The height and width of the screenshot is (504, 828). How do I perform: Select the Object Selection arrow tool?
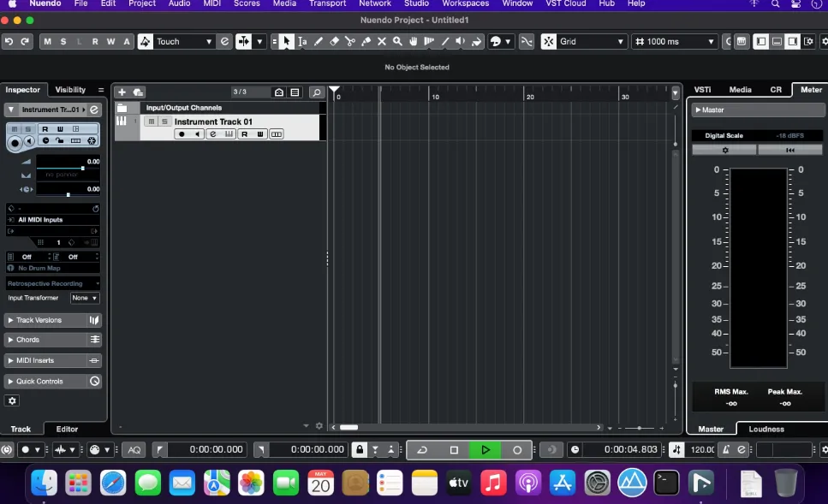[x=286, y=41]
